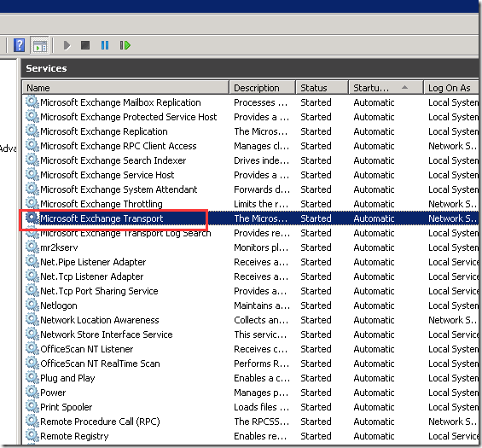The width and height of the screenshot is (482, 448).
Task: Select the Remote Registry service name
Action: pyautogui.click(x=74, y=436)
